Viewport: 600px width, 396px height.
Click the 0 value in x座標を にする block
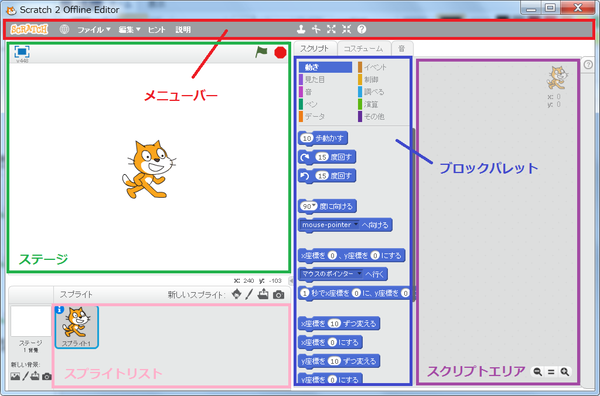[332, 342]
